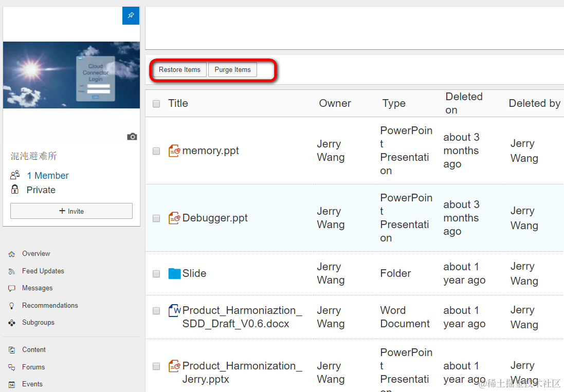Click the Content icon in the sidebar
Image resolution: width=564 pixels, height=392 pixels.
click(11, 350)
